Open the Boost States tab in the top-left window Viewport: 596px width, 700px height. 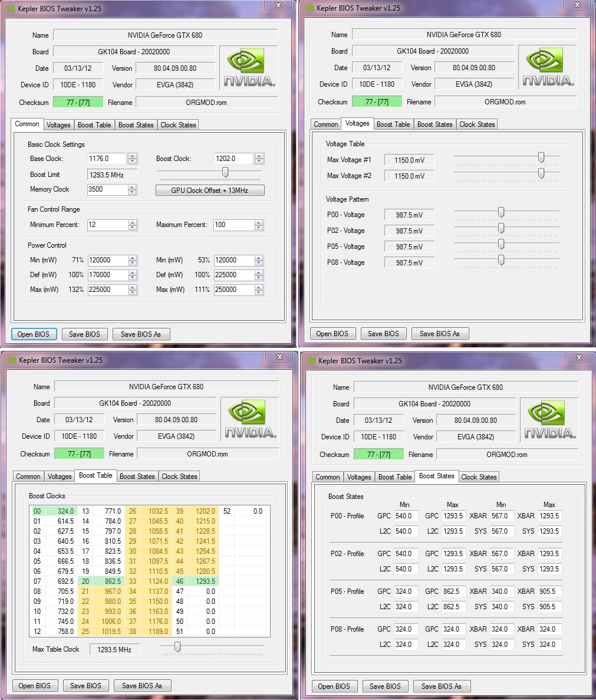pyautogui.click(x=136, y=125)
